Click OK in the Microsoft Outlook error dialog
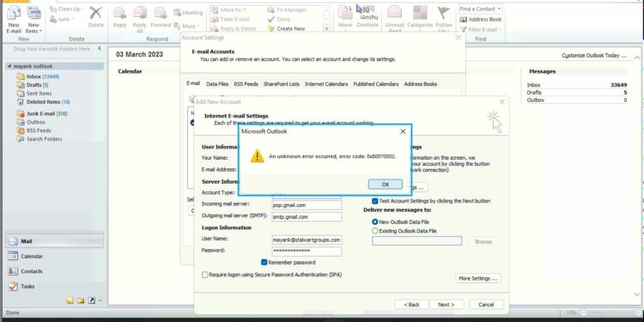Viewport: 644px width, 322px height. point(385,185)
